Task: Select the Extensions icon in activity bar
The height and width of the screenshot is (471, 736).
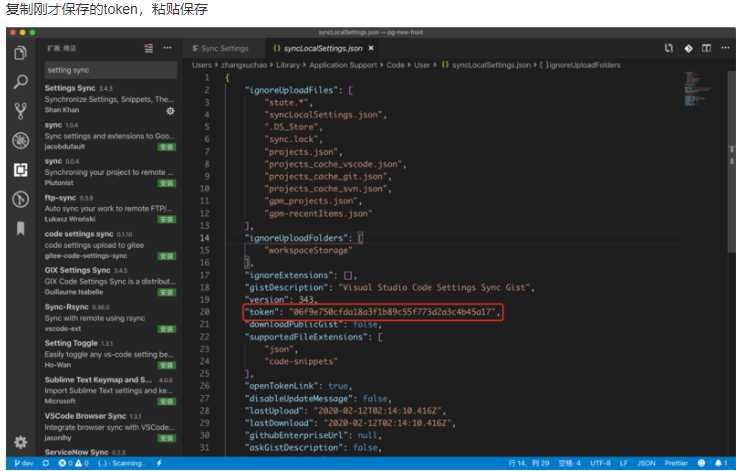Action: tap(20, 170)
